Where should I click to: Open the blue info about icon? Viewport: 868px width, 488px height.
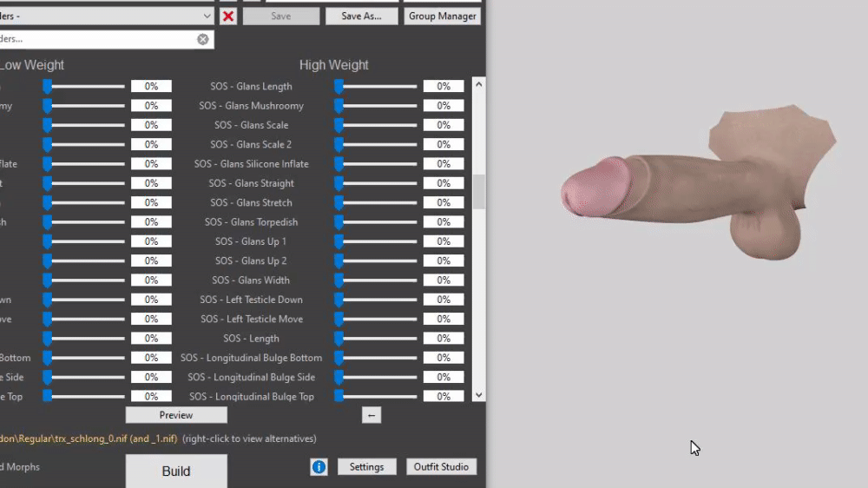point(319,467)
